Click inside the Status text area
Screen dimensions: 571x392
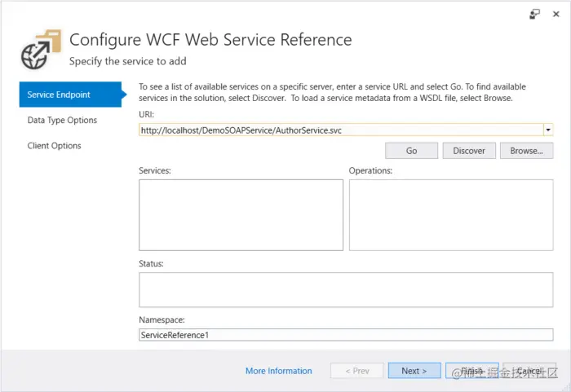coord(346,290)
